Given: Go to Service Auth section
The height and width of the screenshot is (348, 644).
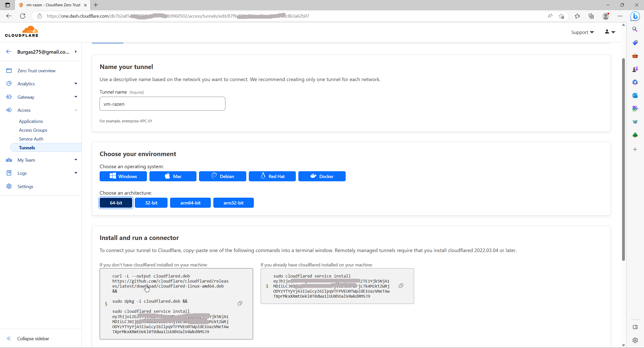Looking at the screenshot, I should tap(31, 139).
